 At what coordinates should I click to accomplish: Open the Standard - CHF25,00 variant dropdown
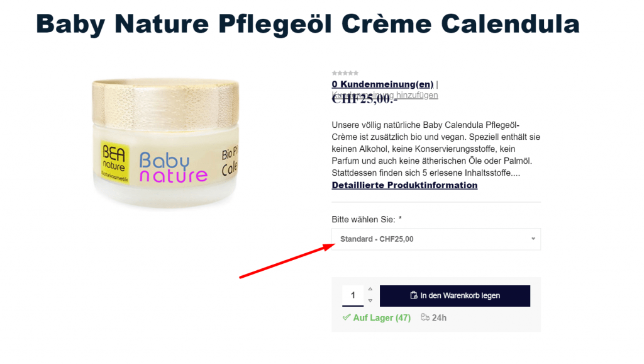pyautogui.click(x=436, y=239)
